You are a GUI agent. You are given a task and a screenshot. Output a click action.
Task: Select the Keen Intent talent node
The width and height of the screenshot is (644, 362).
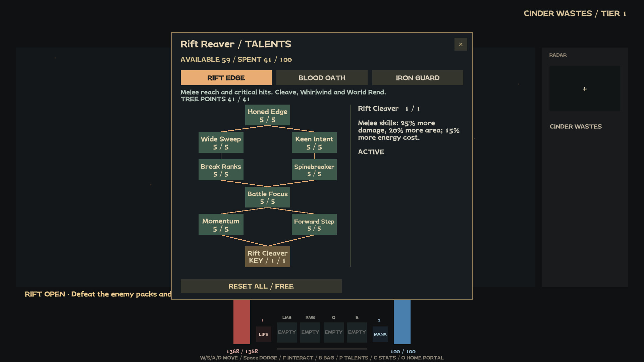coord(314,143)
